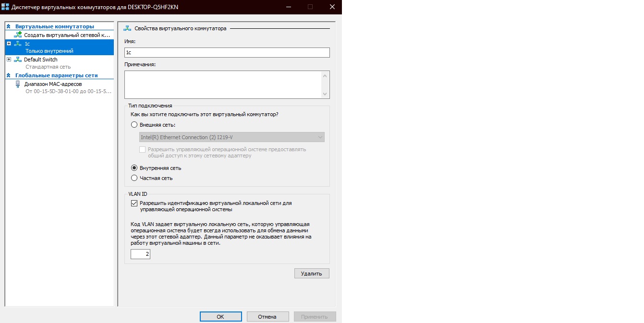Viewport: 644px width, 323px height.
Task: Click the VLAN ID number field
Action: (x=140, y=254)
